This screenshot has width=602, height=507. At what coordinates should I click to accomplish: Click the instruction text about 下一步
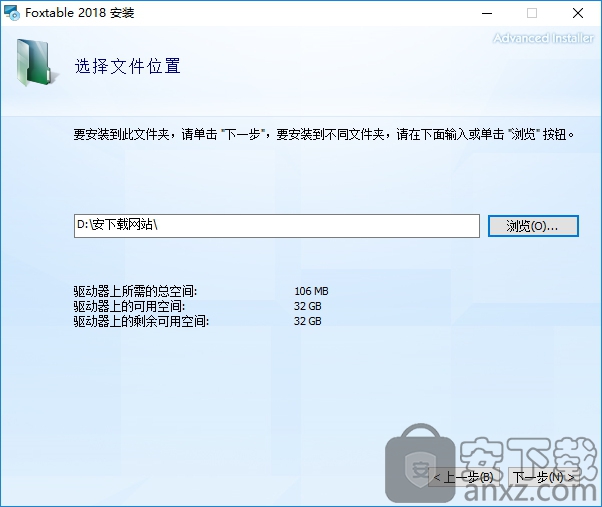[x=324, y=134]
